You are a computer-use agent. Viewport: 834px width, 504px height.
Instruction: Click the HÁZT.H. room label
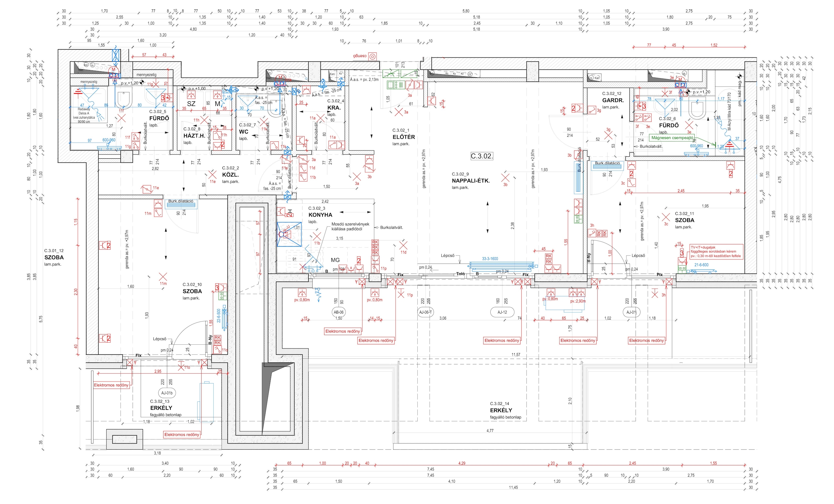(194, 136)
